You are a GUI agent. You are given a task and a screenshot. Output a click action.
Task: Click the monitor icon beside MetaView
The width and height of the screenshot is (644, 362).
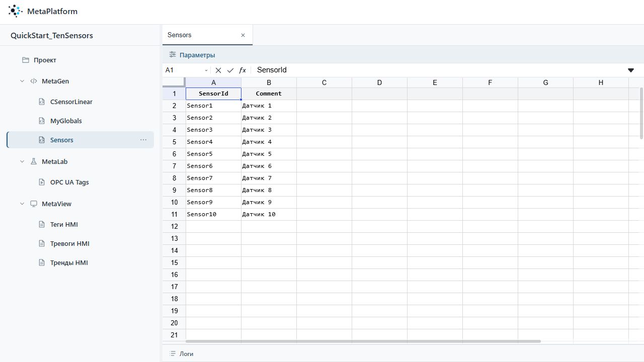[34, 204]
